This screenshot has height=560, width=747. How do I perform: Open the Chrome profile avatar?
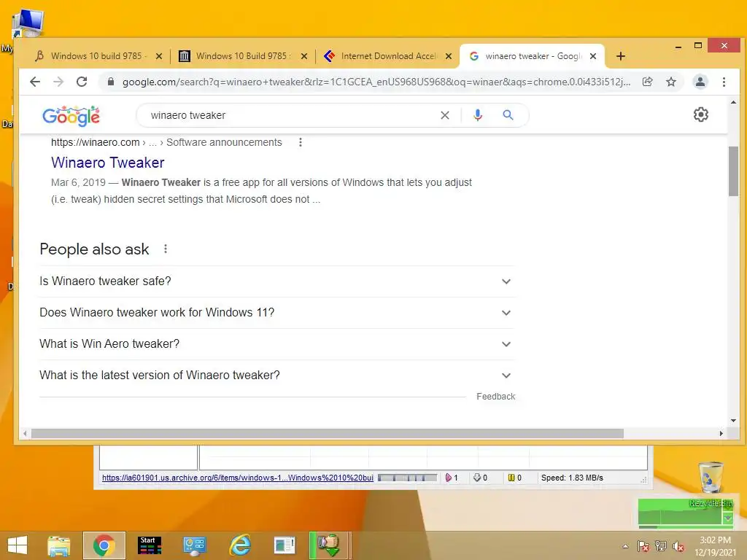[x=700, y=82]
